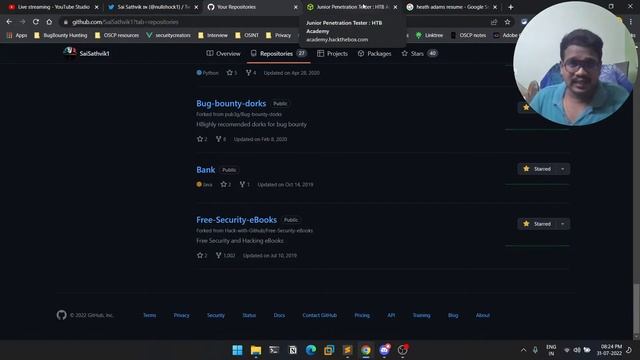Open the securitycreators bookmark
This screenshot has height=360, width=640.
coord(168,36)
